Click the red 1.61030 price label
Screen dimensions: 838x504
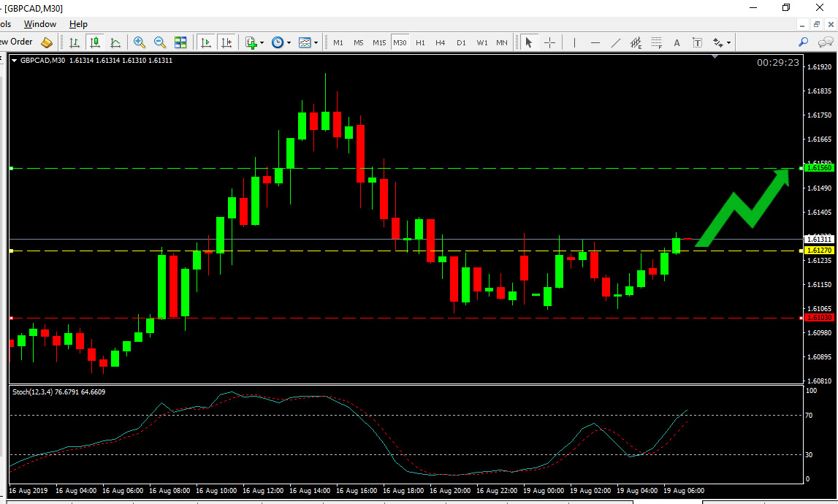click(x=819, y=318)
